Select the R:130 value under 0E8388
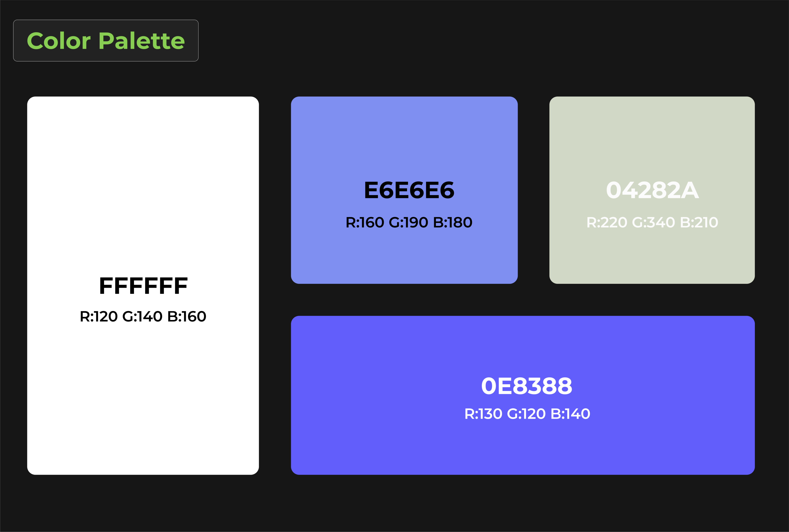The width and height of the screenshot is (789, 532). 483,414
